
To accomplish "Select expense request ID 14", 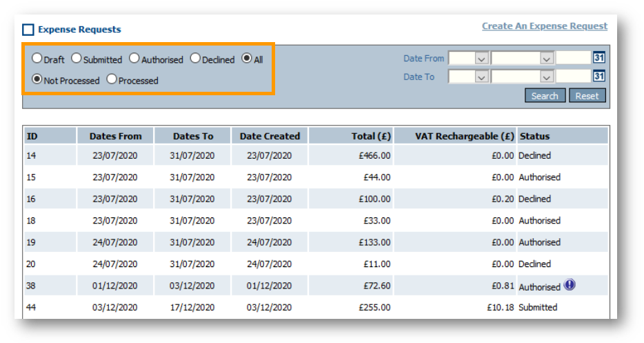I will (31, 156).
